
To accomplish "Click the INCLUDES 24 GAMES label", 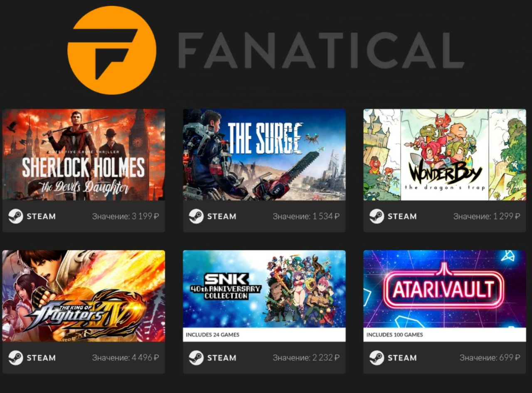I will click(212, 335).
